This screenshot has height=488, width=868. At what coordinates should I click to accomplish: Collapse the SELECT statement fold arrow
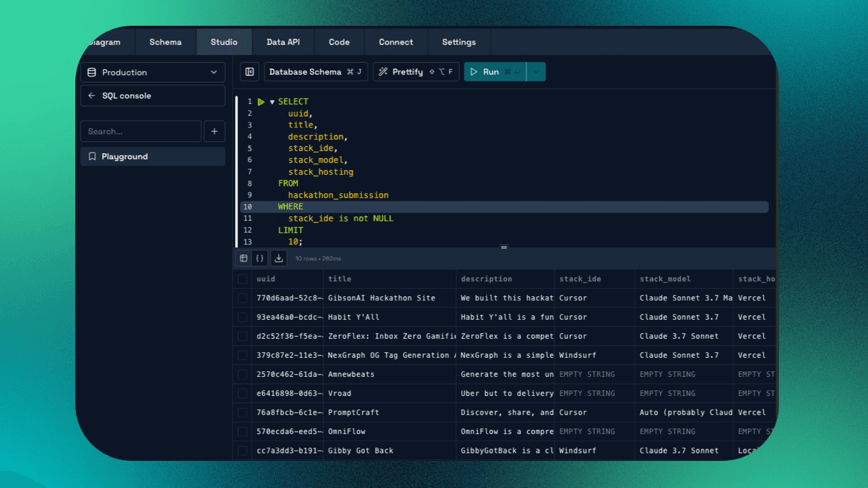tap(272, 102)
